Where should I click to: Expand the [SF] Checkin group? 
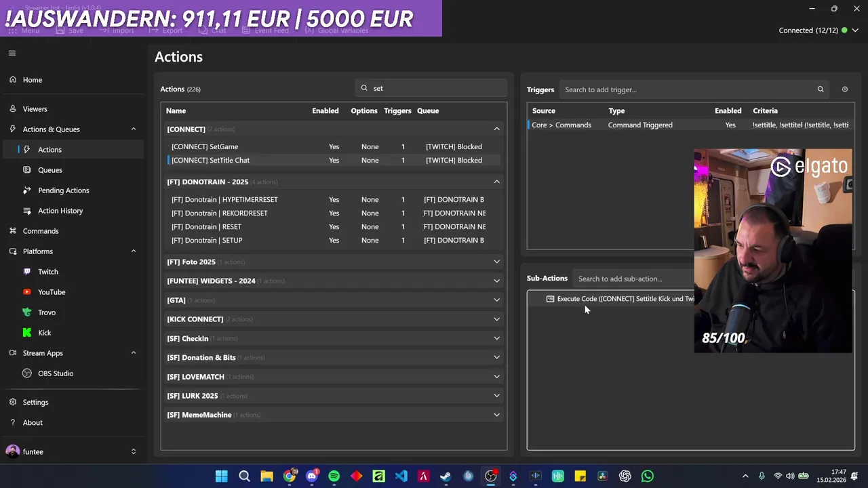496,338
